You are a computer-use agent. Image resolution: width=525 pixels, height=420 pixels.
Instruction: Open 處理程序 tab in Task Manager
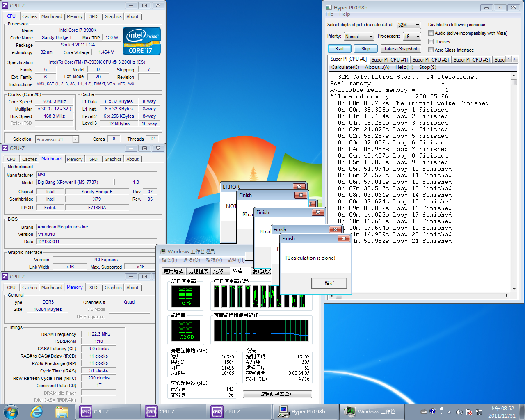click(x=199, y=272)
